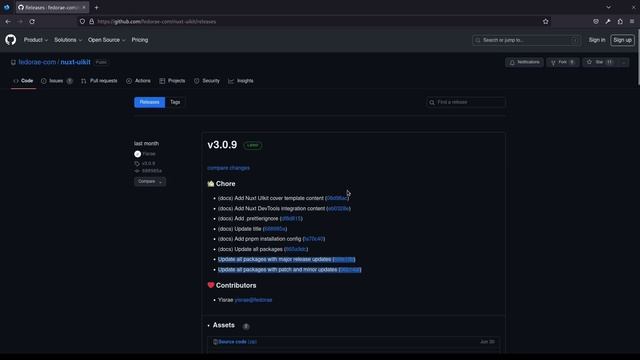Select the Releases toggle button
Screen dimensions: 640x360
pyautogui.click(x=149, y=102)
